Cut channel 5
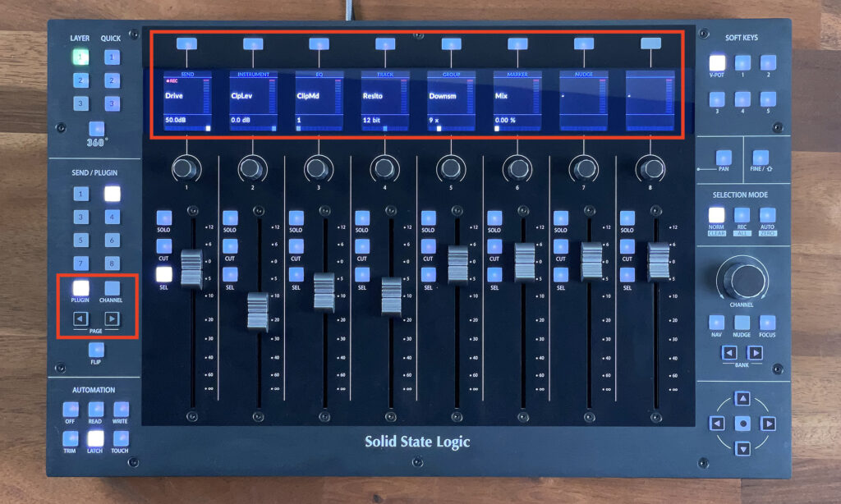Screen dimensions: 841x504 click(428, 246)
